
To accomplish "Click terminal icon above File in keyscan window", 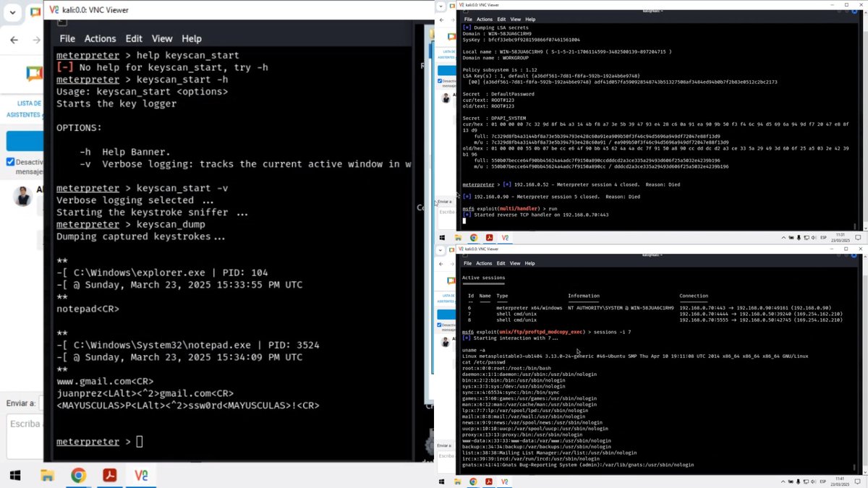I will 62,22.
